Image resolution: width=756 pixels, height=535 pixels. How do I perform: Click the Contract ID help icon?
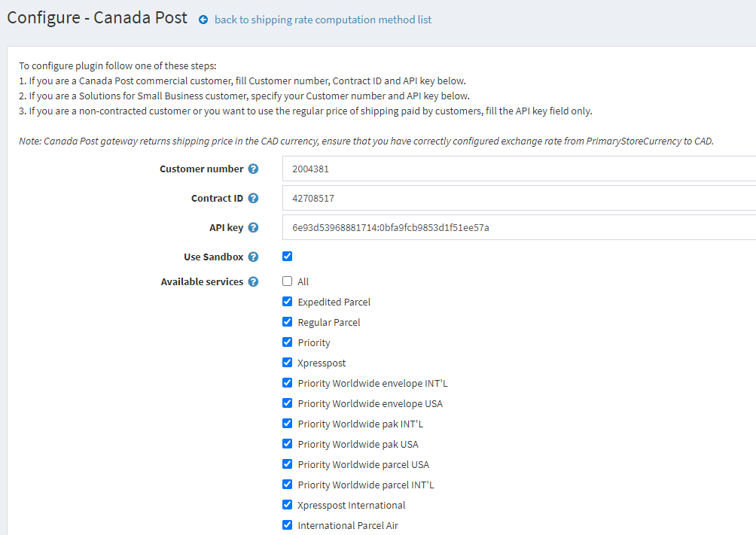tap(253, 198)
